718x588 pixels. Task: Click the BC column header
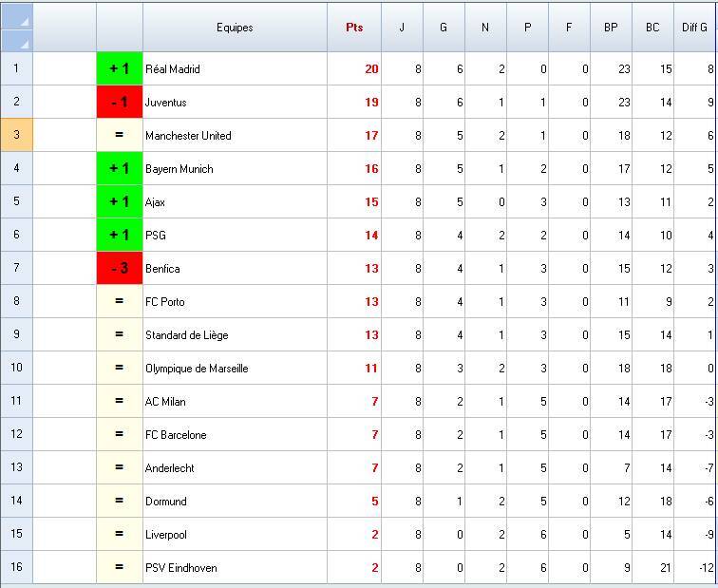[x=652, y=28]
